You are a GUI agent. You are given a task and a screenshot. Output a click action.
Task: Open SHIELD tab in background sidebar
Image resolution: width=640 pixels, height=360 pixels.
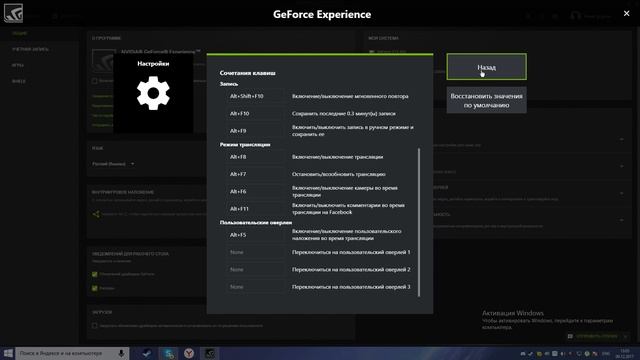coord(18,81)
